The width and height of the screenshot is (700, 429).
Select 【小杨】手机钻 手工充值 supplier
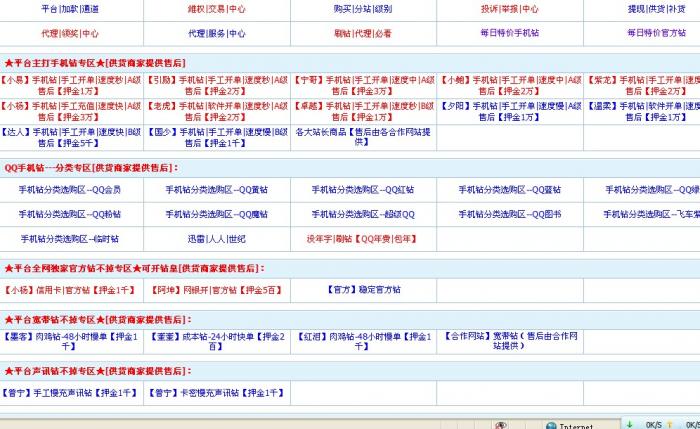click(x=71, y=111)
